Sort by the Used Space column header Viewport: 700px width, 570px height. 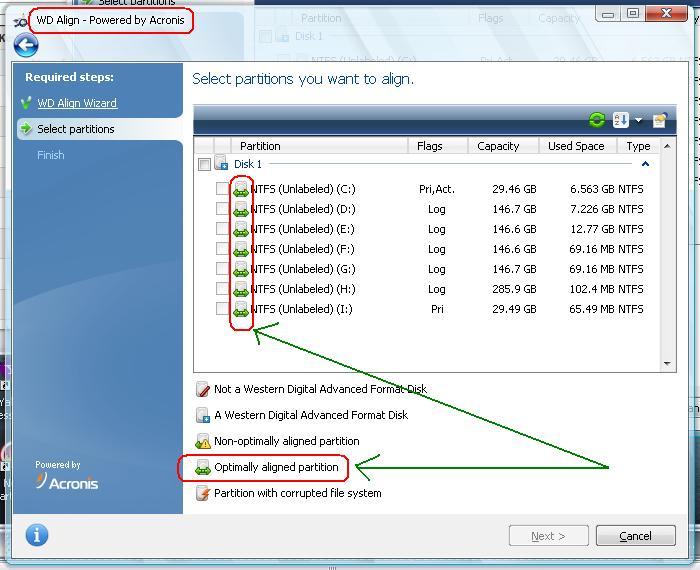578,146
